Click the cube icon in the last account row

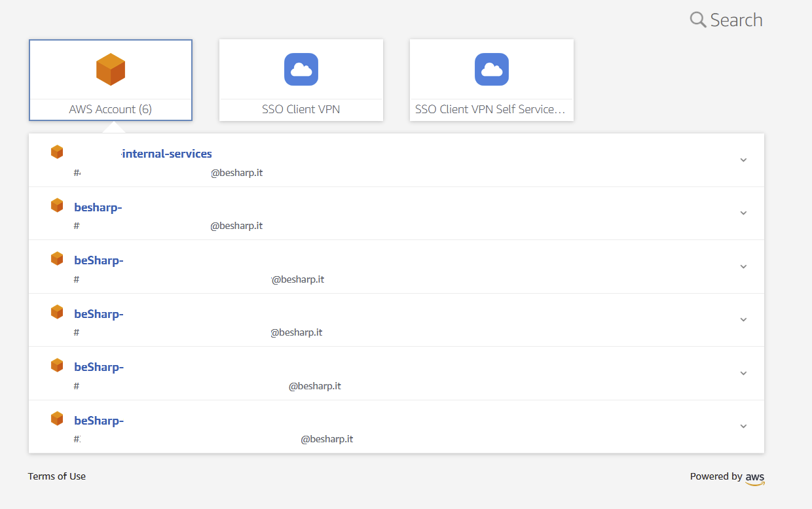57,418
